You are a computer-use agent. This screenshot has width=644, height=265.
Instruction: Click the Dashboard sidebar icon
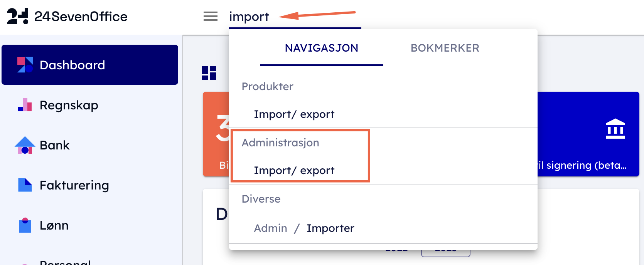pos(25,65)
